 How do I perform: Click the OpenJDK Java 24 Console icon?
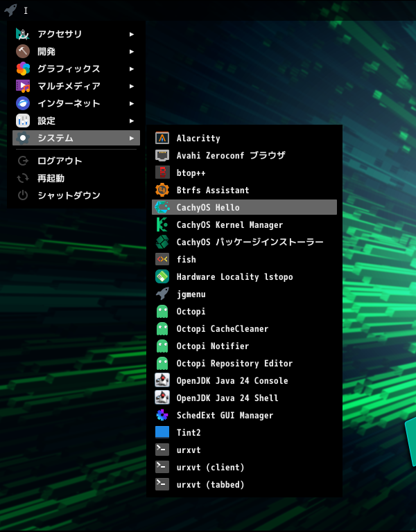(x=162, y=380)
